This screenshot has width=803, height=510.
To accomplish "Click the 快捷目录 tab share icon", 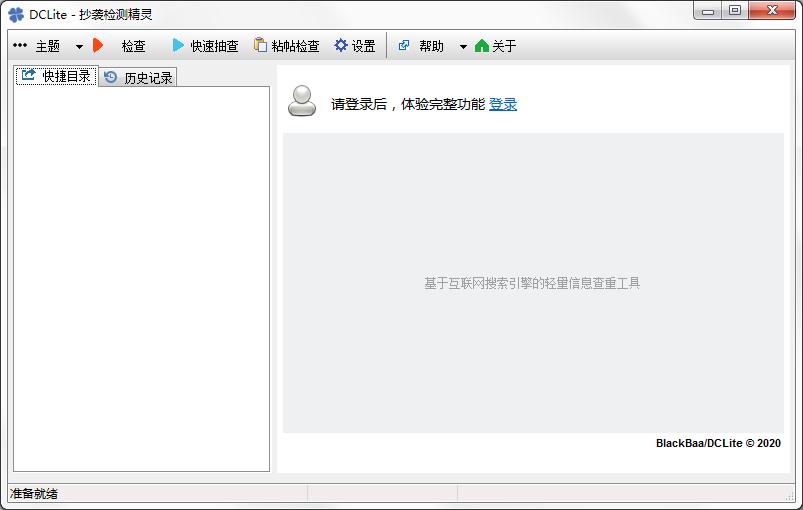I will [28, 75].
